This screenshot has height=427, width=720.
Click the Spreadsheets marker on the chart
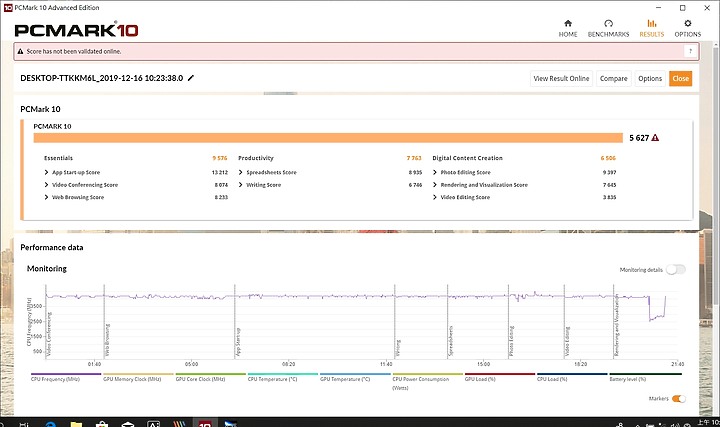[451, 341]
